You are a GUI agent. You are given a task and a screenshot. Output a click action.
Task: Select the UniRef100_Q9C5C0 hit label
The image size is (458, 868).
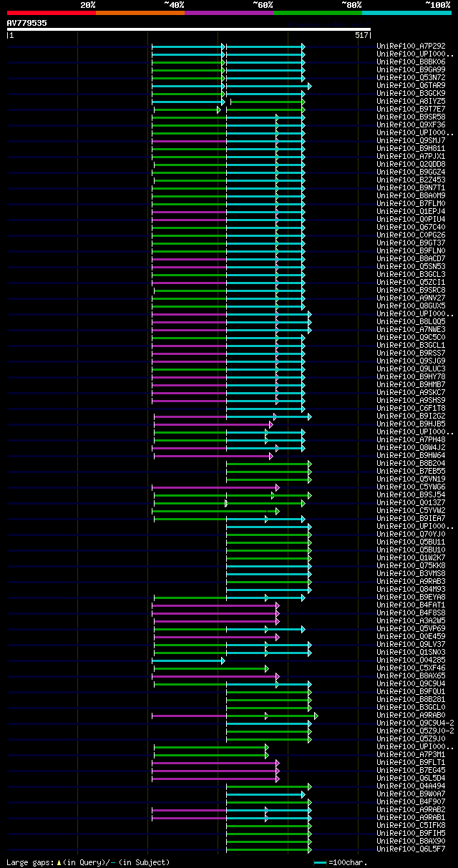click(x=412, y=337)
